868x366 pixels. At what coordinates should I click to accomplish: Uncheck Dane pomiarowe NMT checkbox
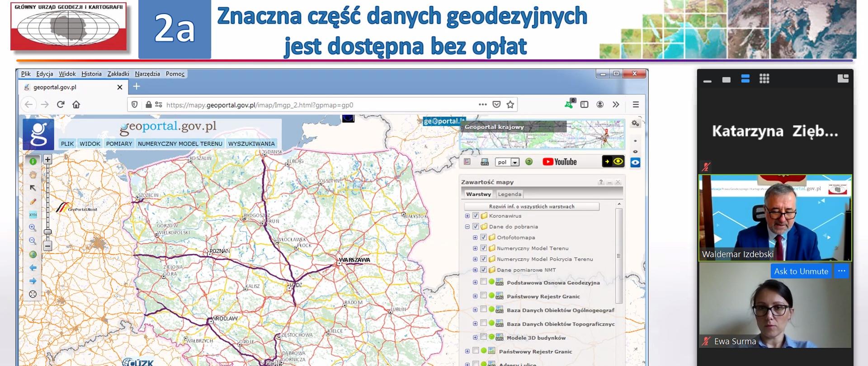(484, 270)
